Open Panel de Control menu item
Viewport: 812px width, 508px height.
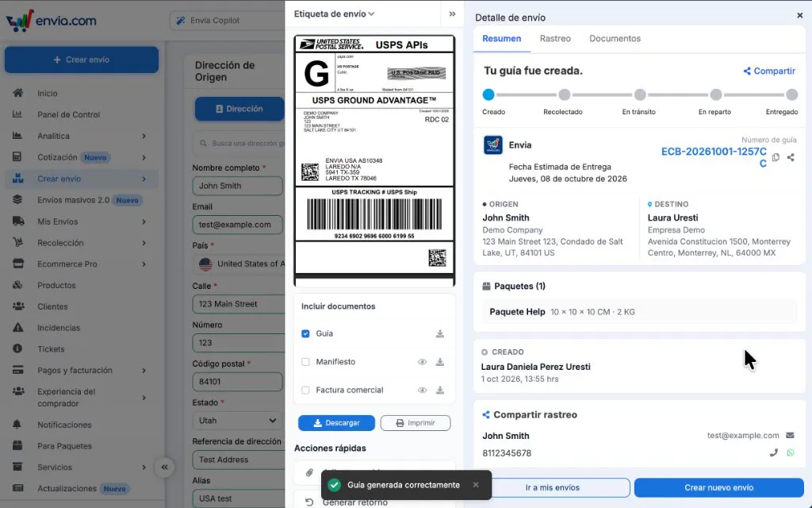coord(68,114)
